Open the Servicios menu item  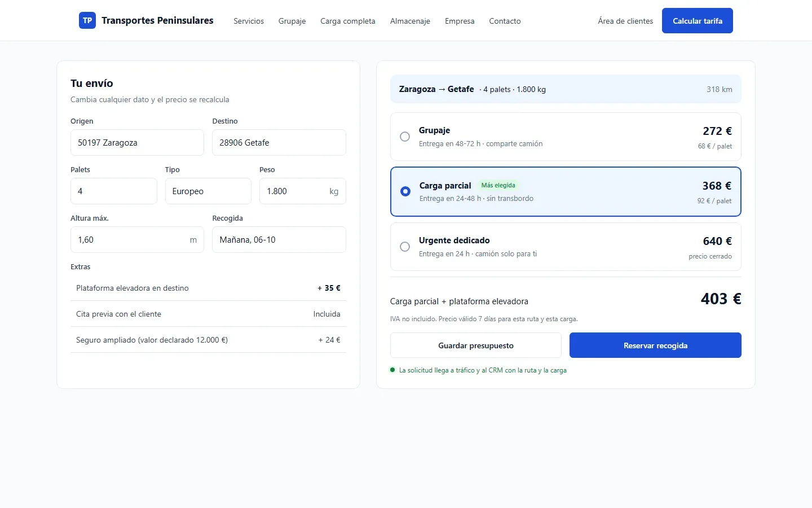[x=249, y=21]
